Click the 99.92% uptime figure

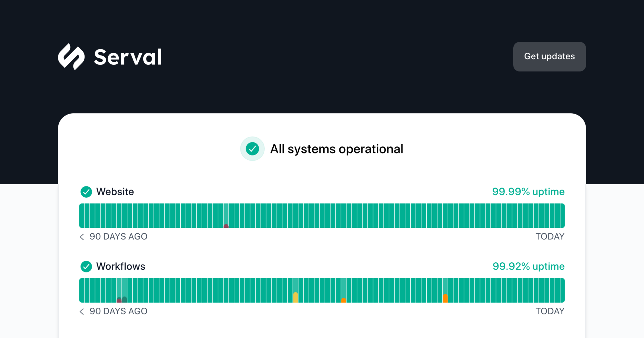pos(528,266)
